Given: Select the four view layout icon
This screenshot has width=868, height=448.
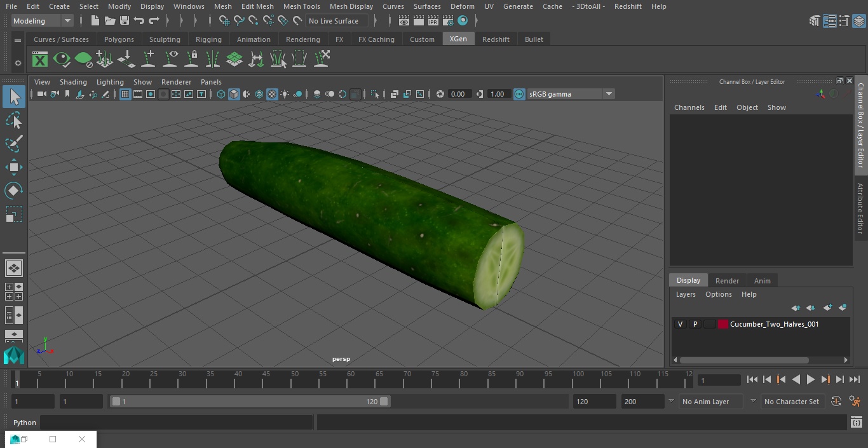Looking at the screenshot, I should (x=14, y=292).
